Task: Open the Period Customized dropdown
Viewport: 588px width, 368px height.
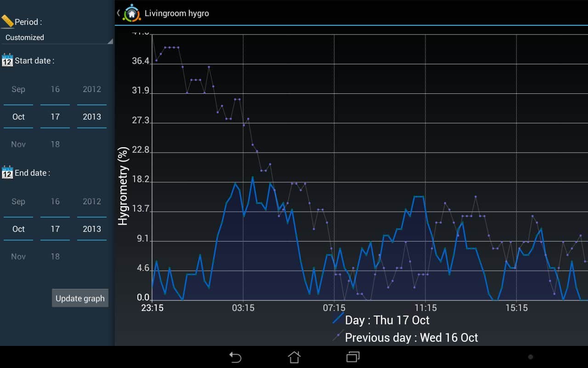Action: click(x=57, y=38)
